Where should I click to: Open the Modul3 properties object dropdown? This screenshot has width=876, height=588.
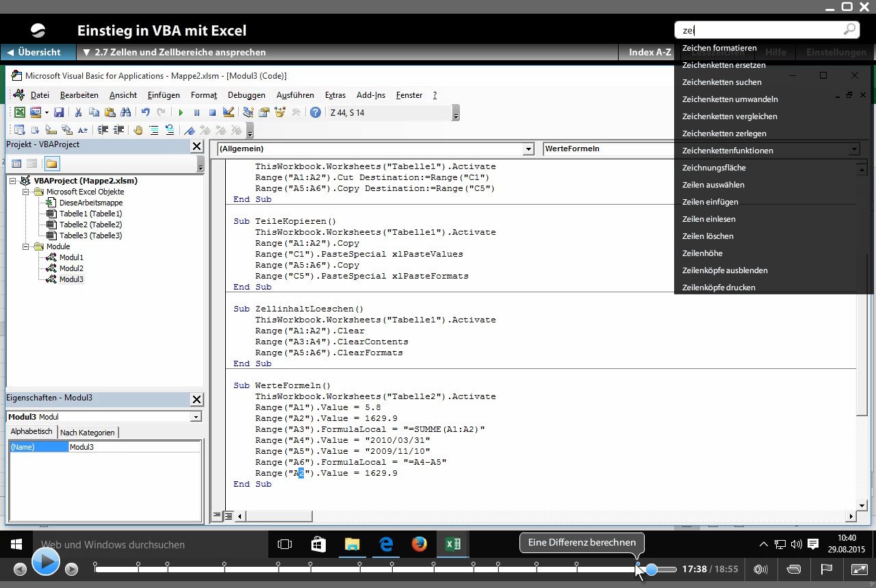(x=196, y=417)
